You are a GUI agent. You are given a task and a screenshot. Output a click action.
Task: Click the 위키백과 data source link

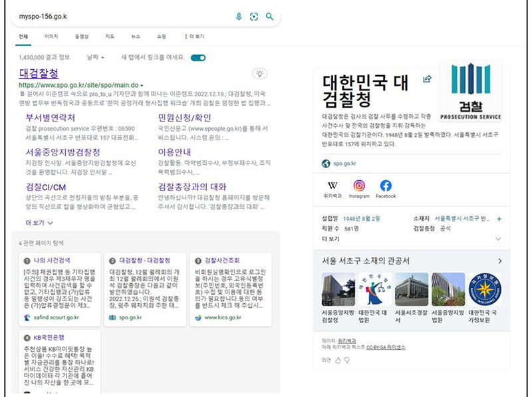coord(347,340)
